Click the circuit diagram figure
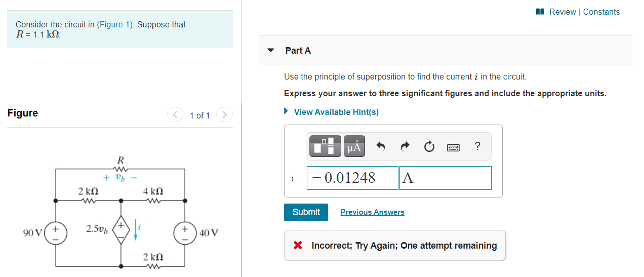 coord(120,211)
